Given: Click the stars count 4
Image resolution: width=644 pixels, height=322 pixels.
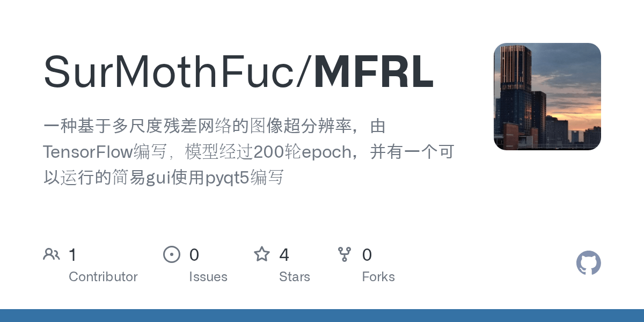Looking at the screenshot, I should (x=284, y=255).
